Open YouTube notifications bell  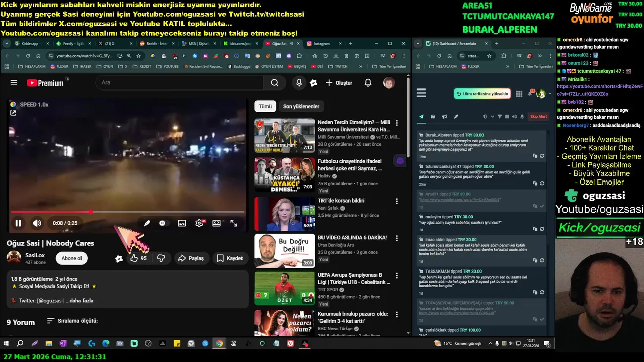point(368,83)
